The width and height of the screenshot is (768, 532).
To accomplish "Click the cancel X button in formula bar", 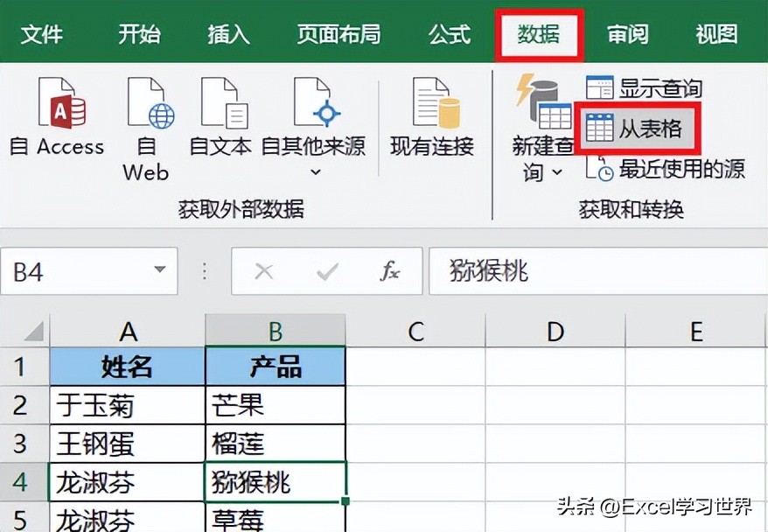I will [263, 271].
